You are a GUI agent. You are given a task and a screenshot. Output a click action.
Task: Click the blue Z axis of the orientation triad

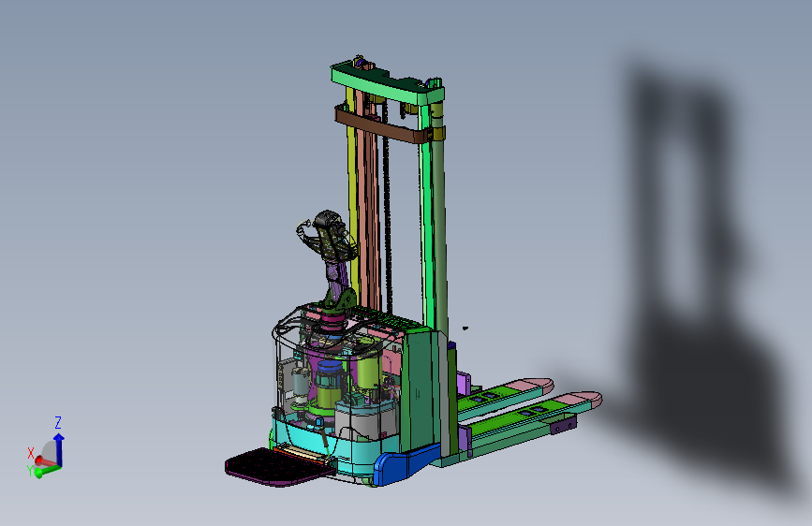click(x=58, y=449)
